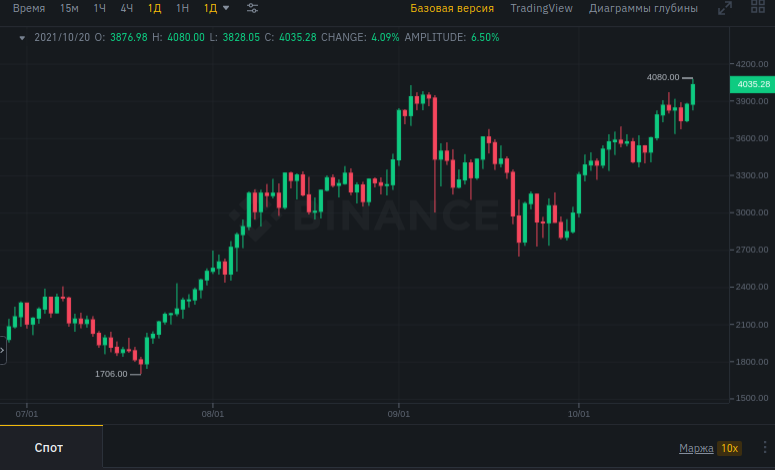
Task: Switch to the TradingView chart
Action: click(541, 8)
